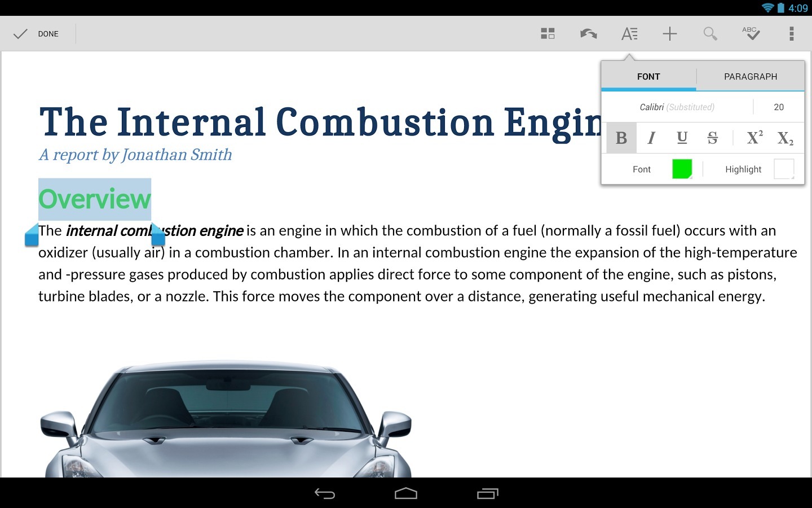Toggle italic formatting on

(651, 138)
